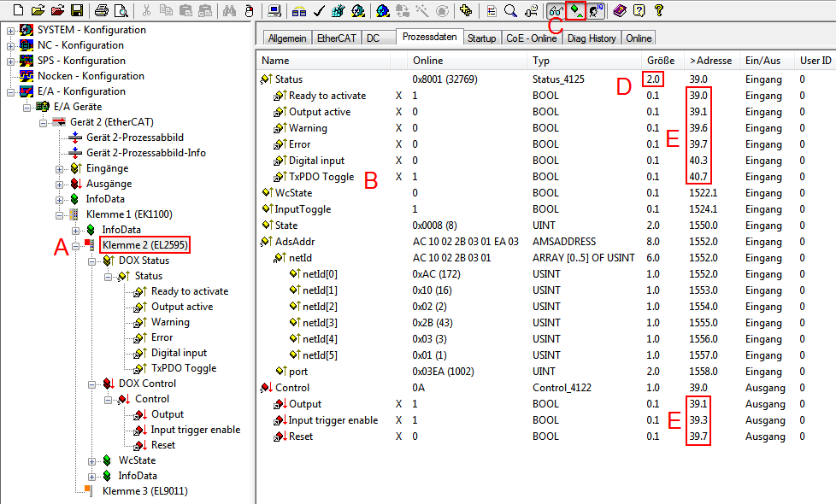
Task: Sort by the >Adresse column header
Action: (x=709, y=61)
